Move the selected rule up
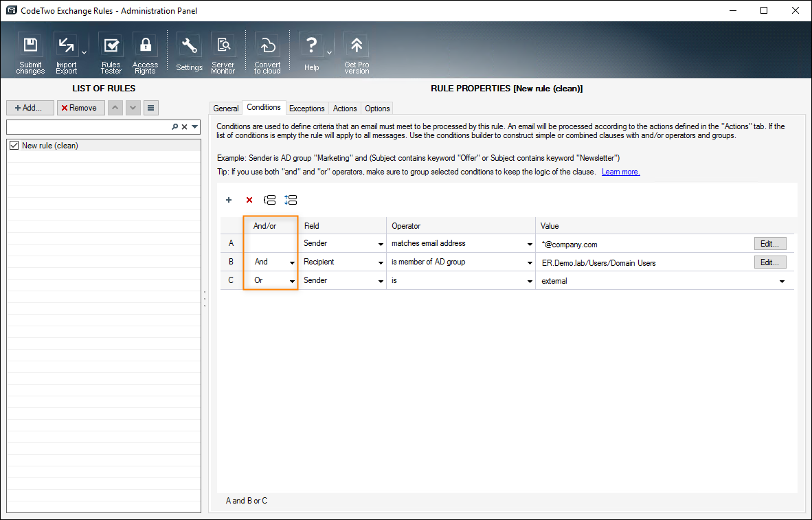812x520 pixels. pos(115,108)
